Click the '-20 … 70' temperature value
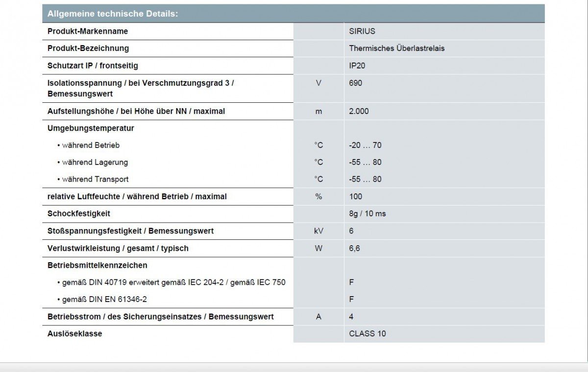 coord(365,145)
